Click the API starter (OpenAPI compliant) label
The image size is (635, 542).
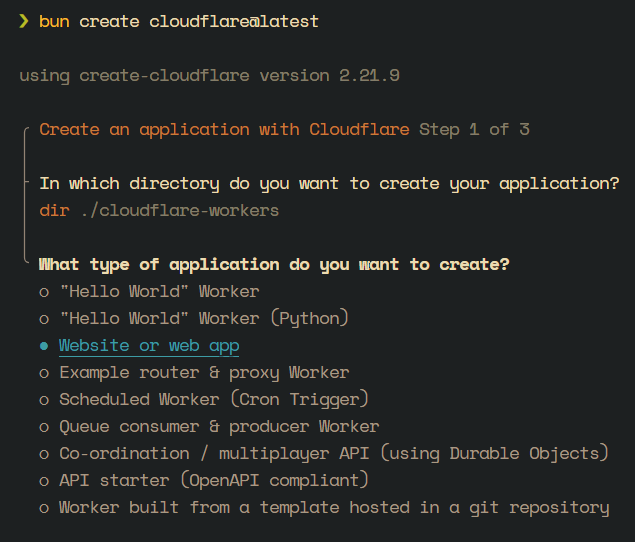pyautogui.click(x=214, y=481)
